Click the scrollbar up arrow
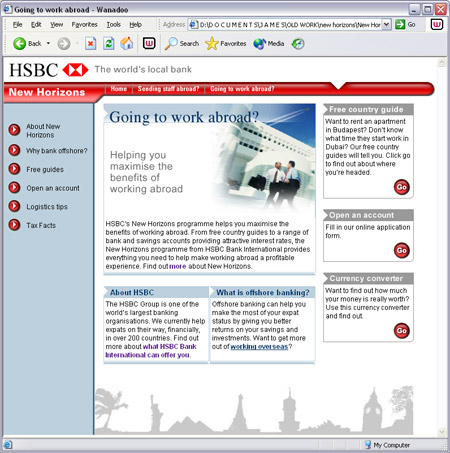This screenshot has width=450, height=453. point(442,62)
